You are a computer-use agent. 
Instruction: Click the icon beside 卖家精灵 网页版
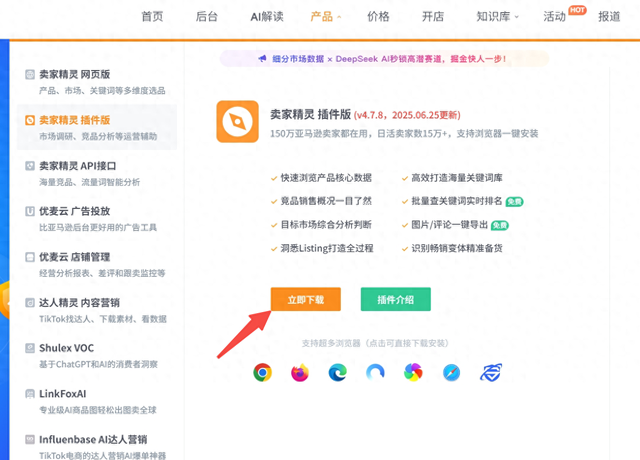(30, 74)
